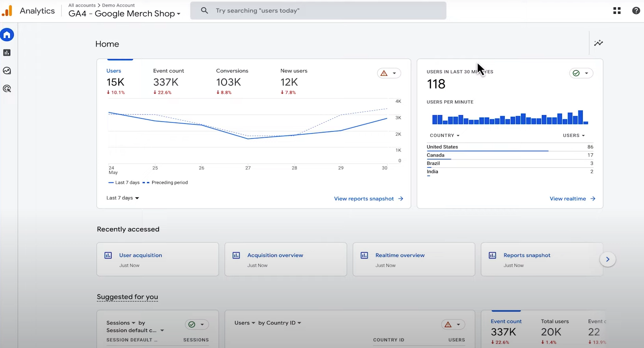Click warning triangle on Users overview card
This screenshot has width=644, height=348.
pyautogui.click(x=384, y=73)
